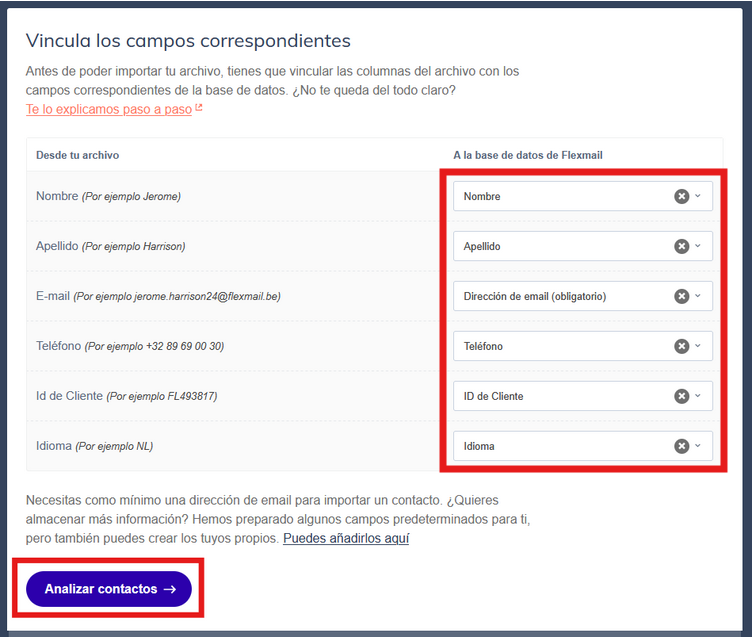
Task: Open Te lo explicamos paso a paso link
Action: tap(109, 109)
